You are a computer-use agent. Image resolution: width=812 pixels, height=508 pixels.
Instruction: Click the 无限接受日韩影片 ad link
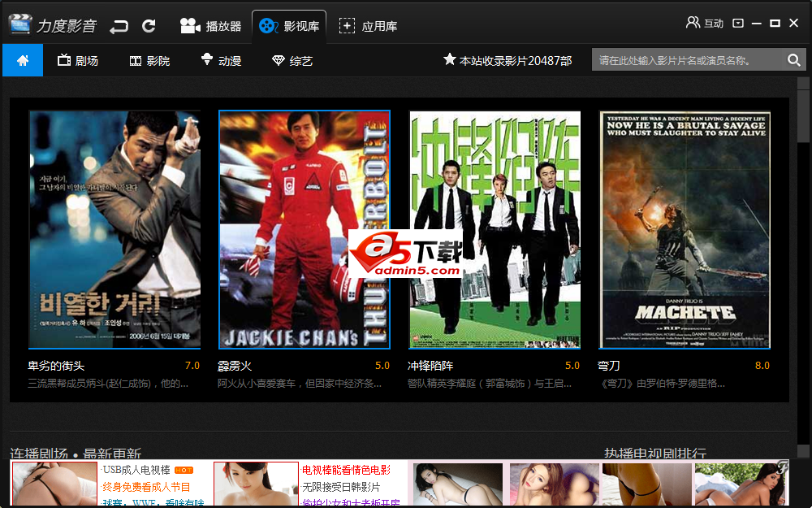[x=341, y=487]
